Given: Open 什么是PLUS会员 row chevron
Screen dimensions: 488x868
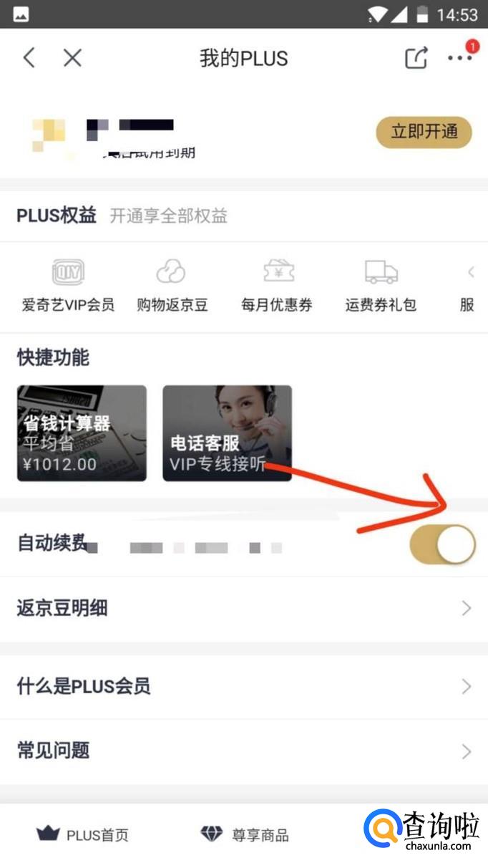Looking at the screenshot, I should [x=467, y=687].
